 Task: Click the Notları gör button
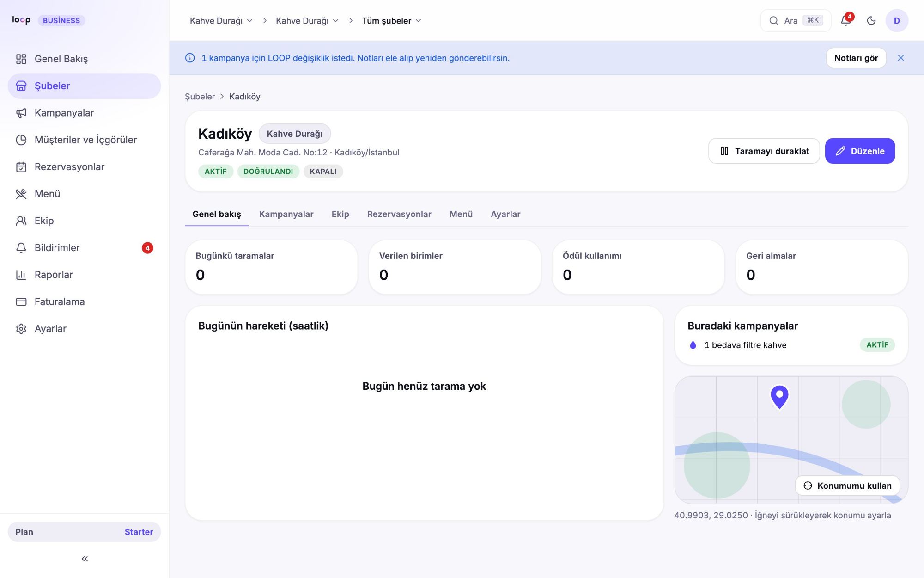pos(856,58)
